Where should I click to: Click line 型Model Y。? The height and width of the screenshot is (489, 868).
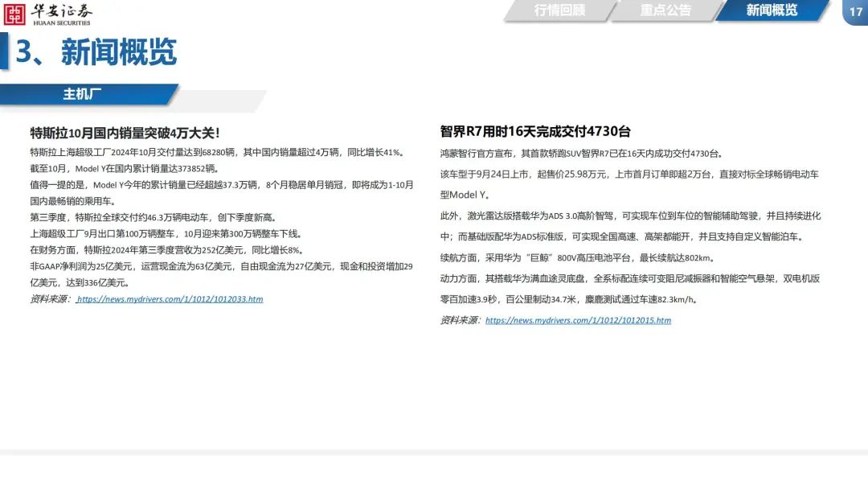point(465,195)
